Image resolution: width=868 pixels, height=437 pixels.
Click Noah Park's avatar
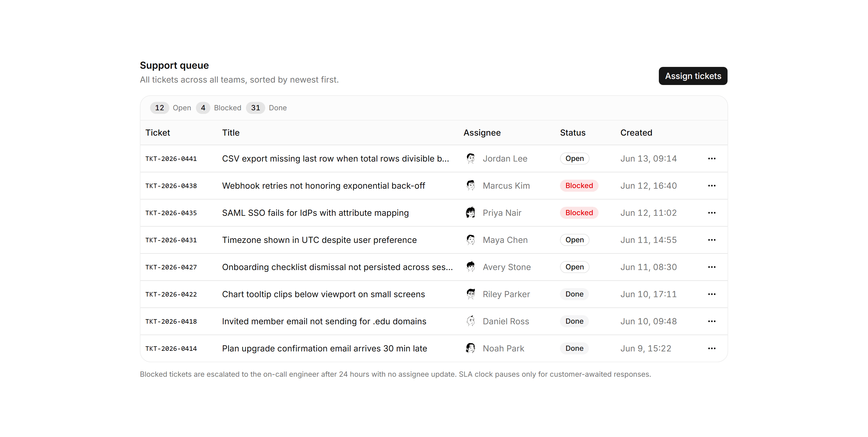pos(471,348)
